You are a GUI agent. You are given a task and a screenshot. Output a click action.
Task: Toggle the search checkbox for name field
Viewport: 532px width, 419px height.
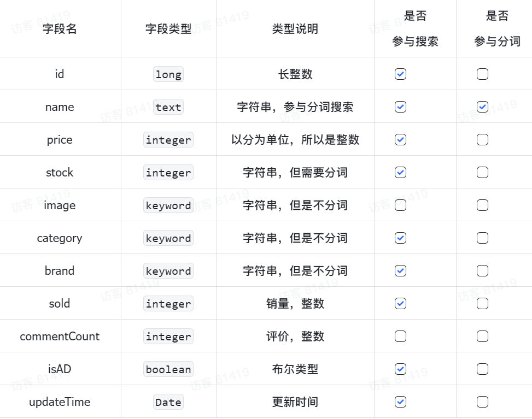400,107
